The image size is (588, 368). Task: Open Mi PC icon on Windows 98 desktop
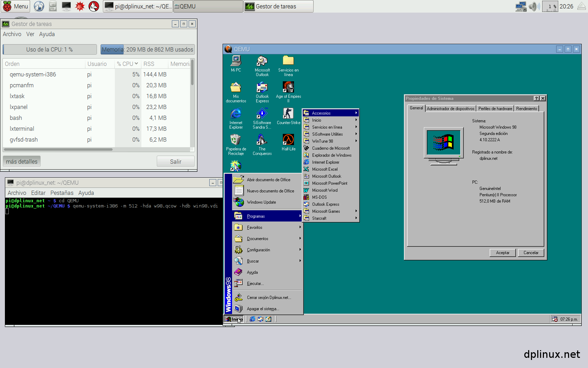pos(236,64)
